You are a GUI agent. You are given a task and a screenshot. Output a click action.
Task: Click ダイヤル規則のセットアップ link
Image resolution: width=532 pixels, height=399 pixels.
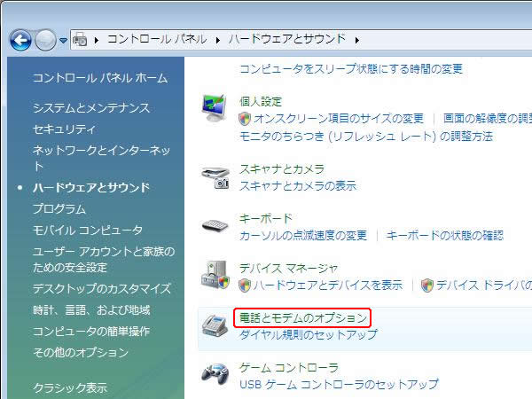[308, 334]
